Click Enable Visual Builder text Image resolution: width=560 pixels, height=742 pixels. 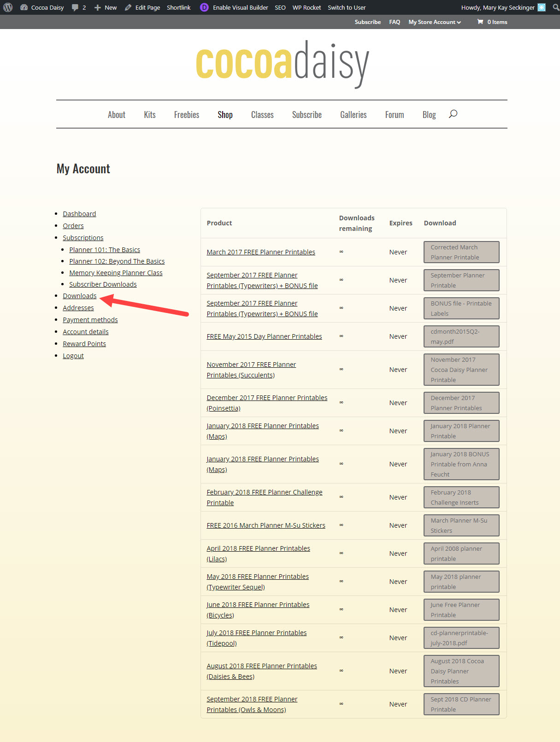click(x=241, y=7)
